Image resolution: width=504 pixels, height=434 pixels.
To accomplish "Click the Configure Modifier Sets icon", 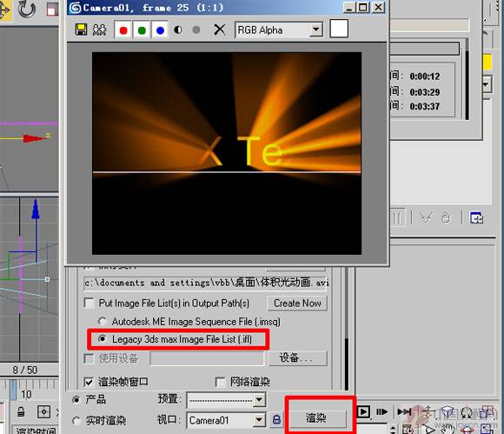I will pyautogui.click(x=476, y=218).
